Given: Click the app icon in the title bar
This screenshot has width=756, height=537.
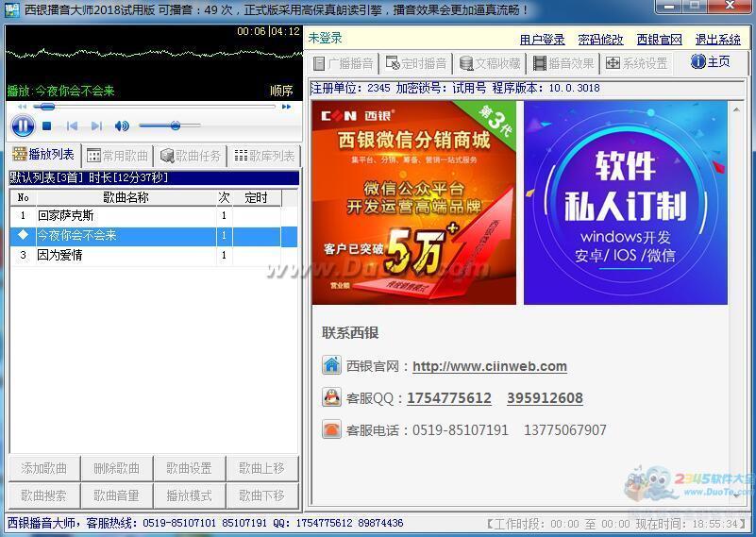Looking at the screenshot, I should pyautogui.click(x=11, y=9).
